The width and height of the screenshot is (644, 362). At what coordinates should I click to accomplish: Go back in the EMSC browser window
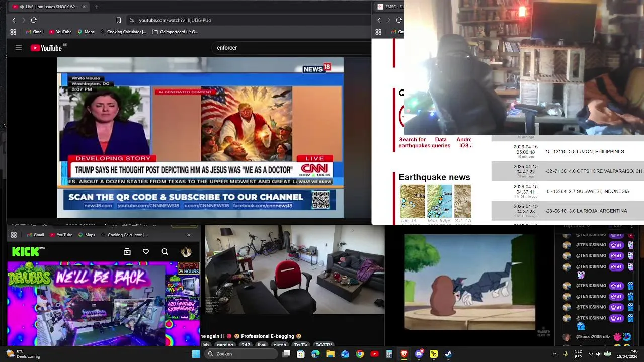coord(379,20)
